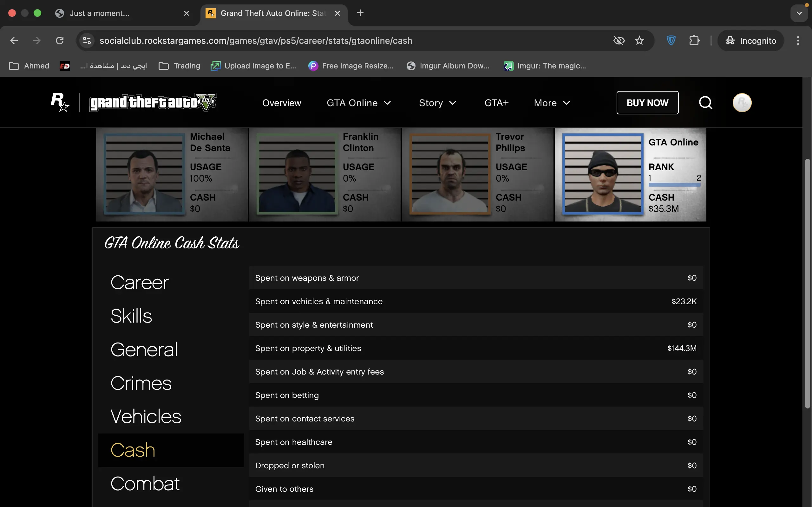
Task: Click the shield extension icon in the toolbar
Action: [671, 41]
